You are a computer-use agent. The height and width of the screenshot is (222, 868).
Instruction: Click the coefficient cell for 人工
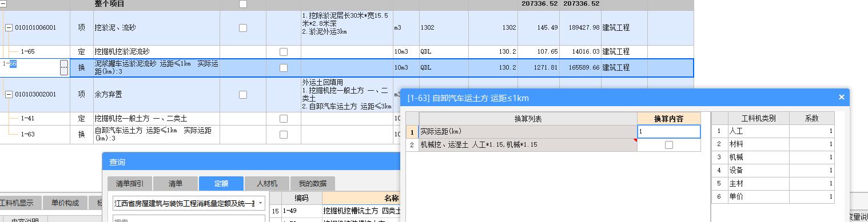(812, 131)
